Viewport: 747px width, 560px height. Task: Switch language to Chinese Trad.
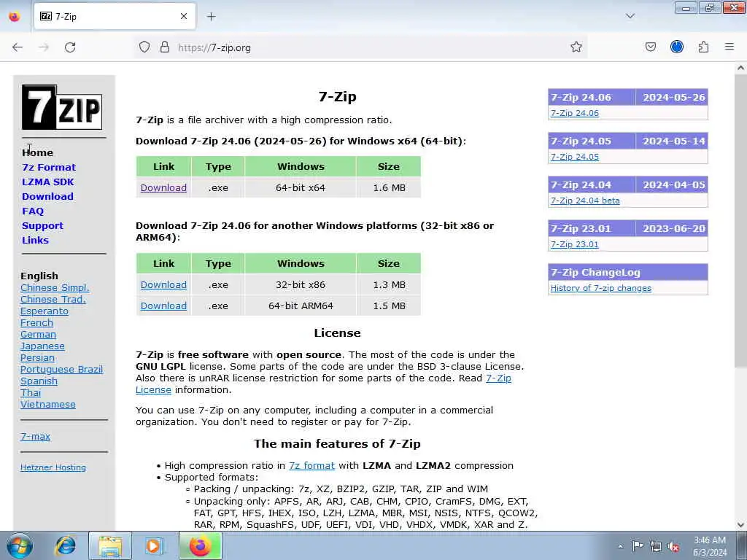[x=53, y=299]
